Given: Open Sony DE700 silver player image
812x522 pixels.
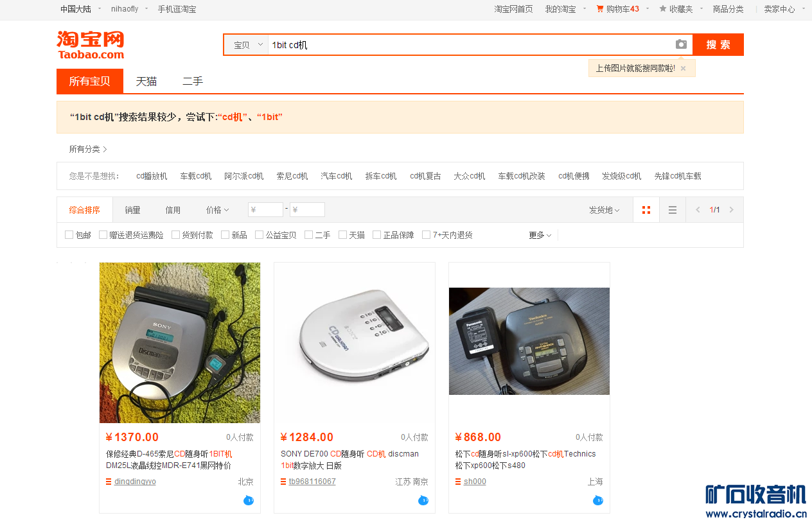Looking at the screenshot, I should (355, 343).
